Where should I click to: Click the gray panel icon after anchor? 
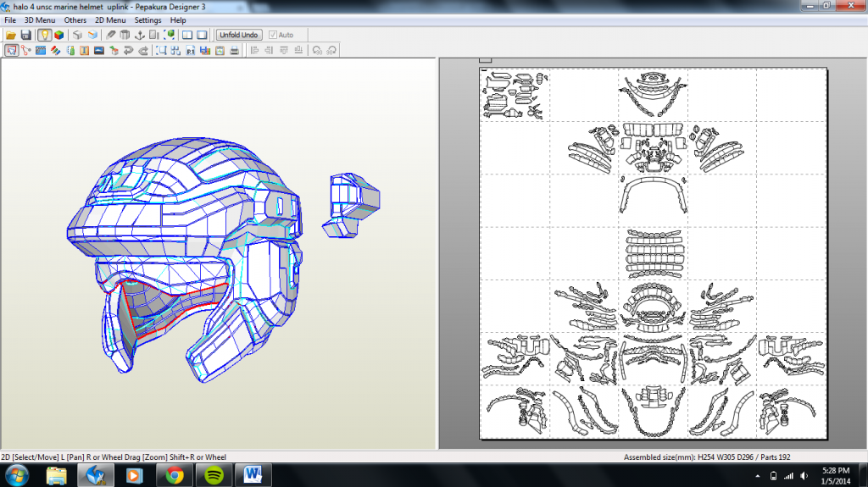[154, 35]
